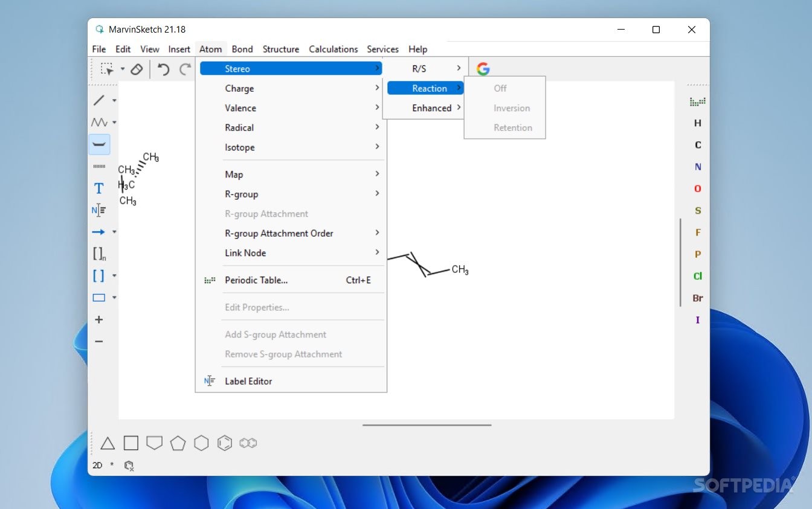Insert cyclobutane square template

131,443
